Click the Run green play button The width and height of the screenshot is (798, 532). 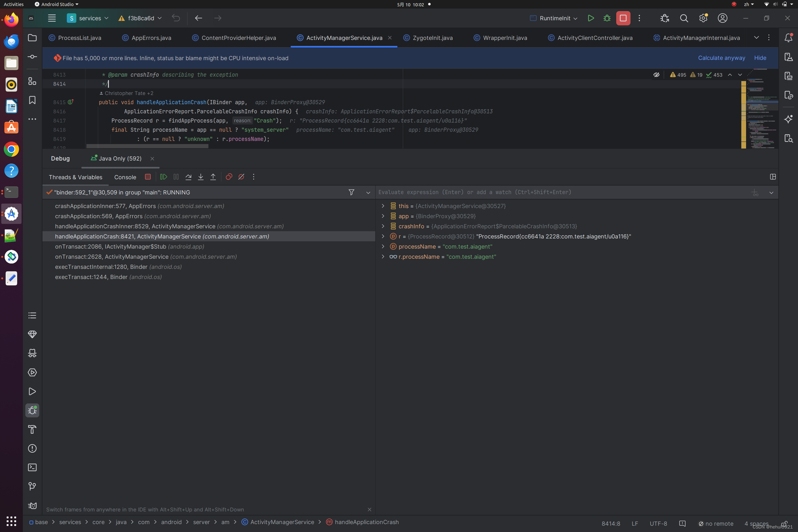pos(591,18)
